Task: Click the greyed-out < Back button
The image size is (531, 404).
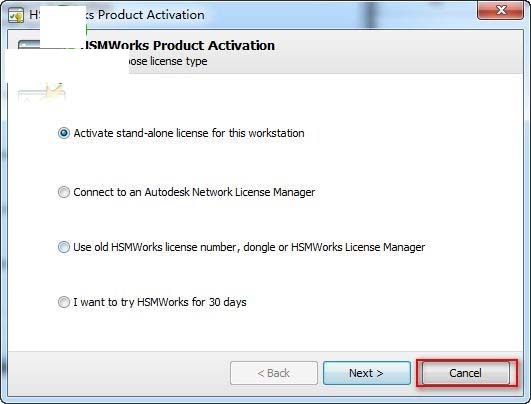Action: [x=274, y=373]
